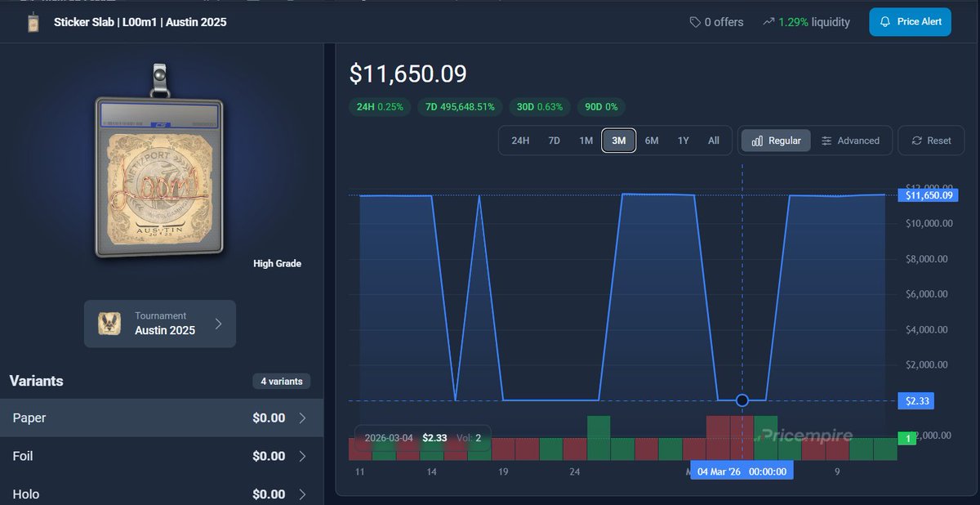This screenshot has height=505, width=980.
Task: Select the 6M time range
Action: pyautogui.click(x=652, y=141)
